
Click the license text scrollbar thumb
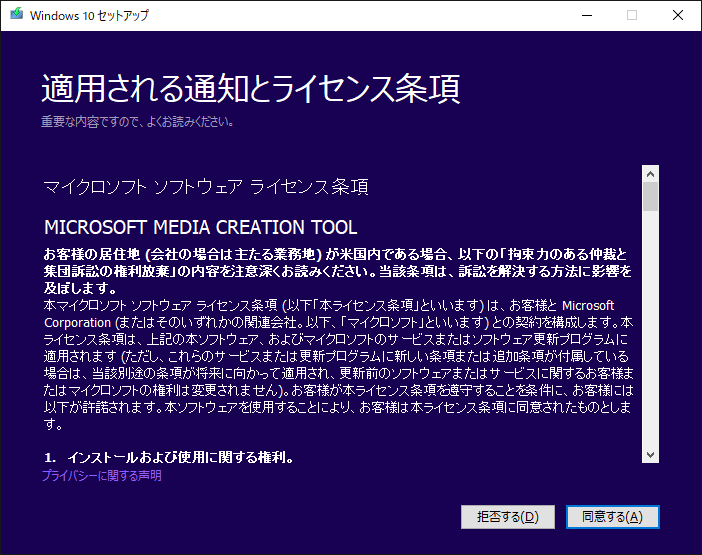651,196
